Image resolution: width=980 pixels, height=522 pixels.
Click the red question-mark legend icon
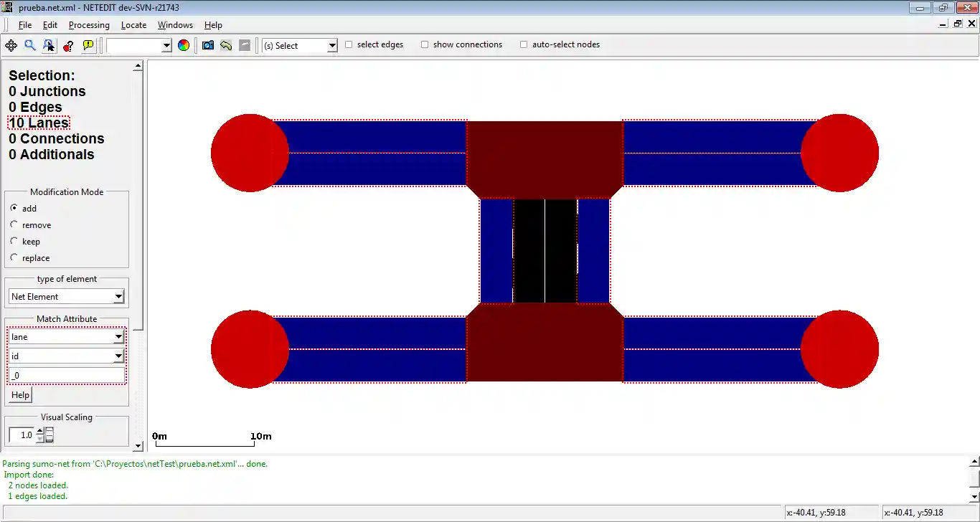[68, 45]
